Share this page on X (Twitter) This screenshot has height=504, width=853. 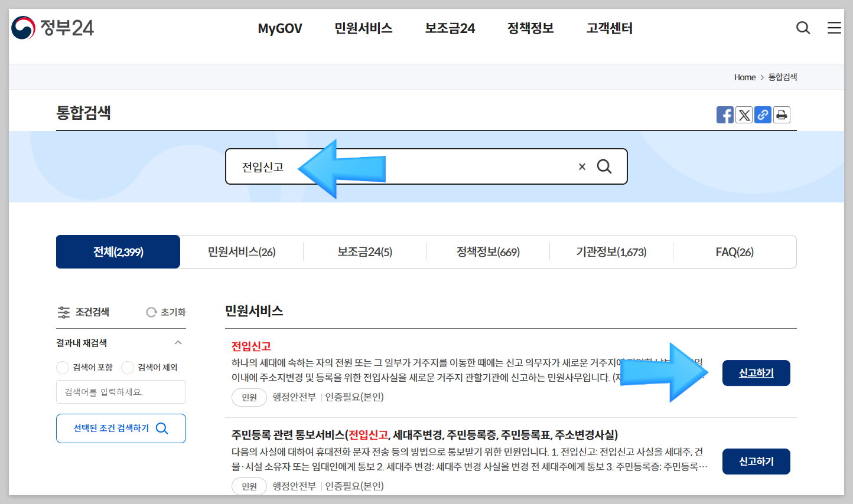point(744,114)
